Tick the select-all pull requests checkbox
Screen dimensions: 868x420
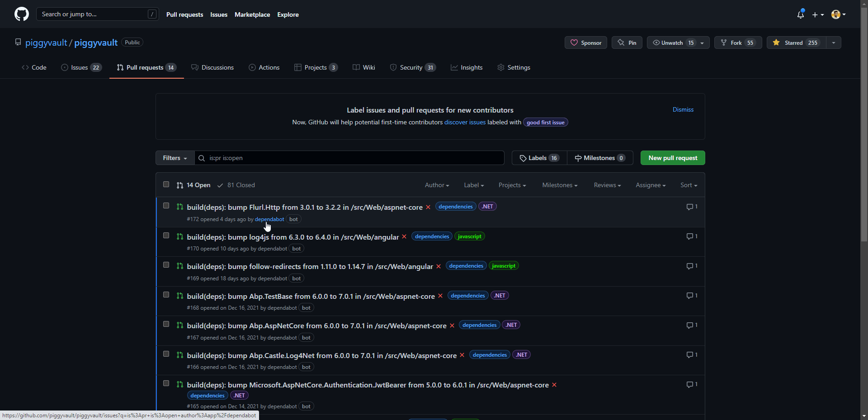166,184
